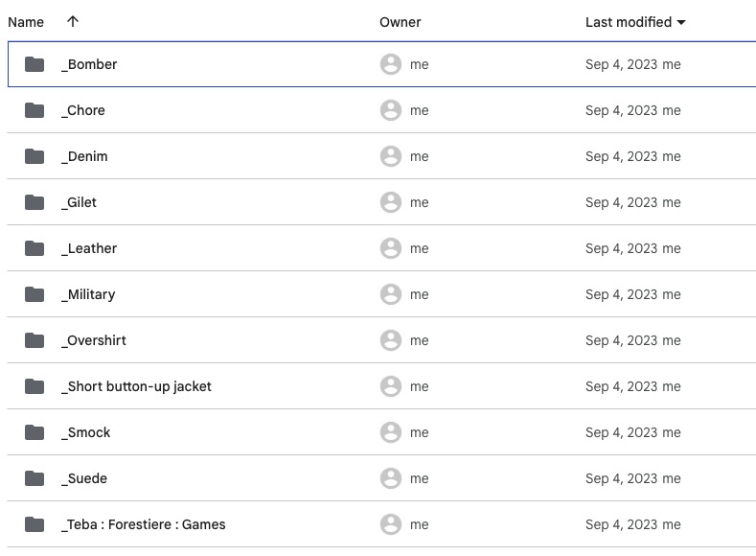Image resolution: width=756 pixels, height=556 pixels.
Task: Select the _Overshirt folder name
Action: pyautogui.click(x=94, y=340)
